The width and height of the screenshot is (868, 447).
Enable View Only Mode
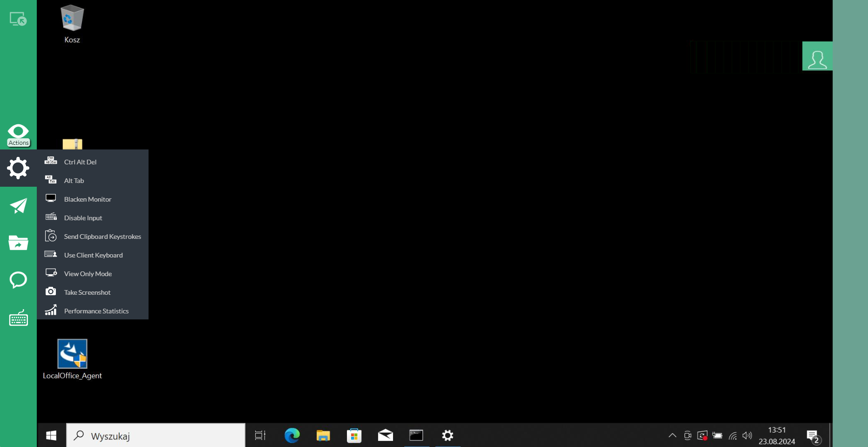88,273
